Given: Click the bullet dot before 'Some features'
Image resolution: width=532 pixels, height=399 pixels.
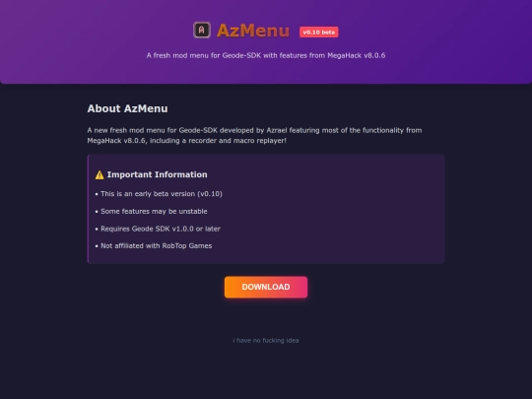Looking at the screenshot, I should tap(97, 212).
